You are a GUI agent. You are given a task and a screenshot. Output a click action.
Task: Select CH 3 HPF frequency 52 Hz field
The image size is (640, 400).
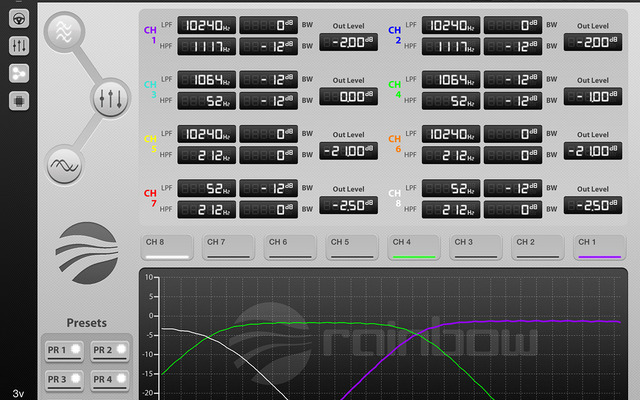pos(206,101)
